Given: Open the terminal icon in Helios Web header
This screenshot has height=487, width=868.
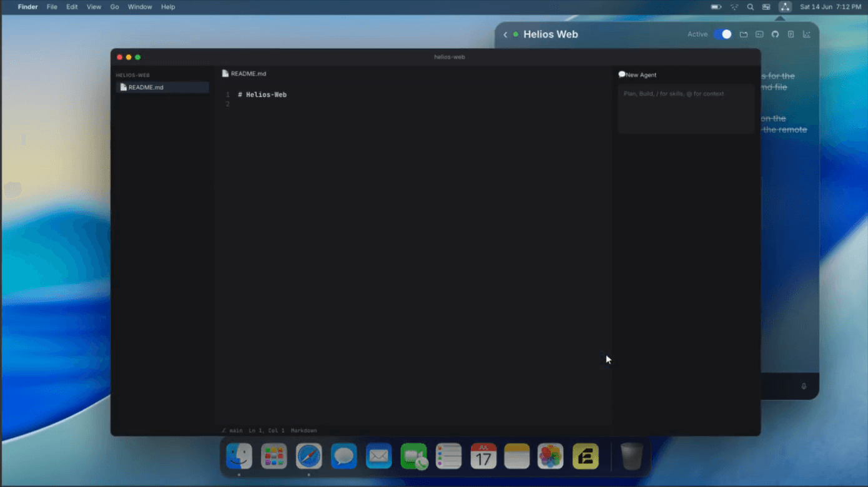Looking at the screenshot, I should pyautogui.click(x=759, y=35).
